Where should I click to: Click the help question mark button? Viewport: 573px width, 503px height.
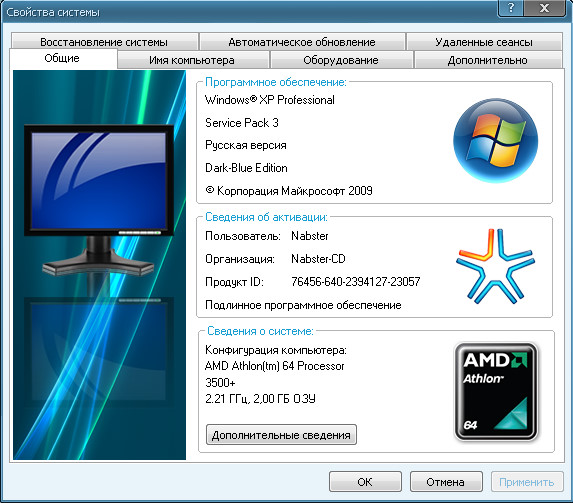(511, 8)
